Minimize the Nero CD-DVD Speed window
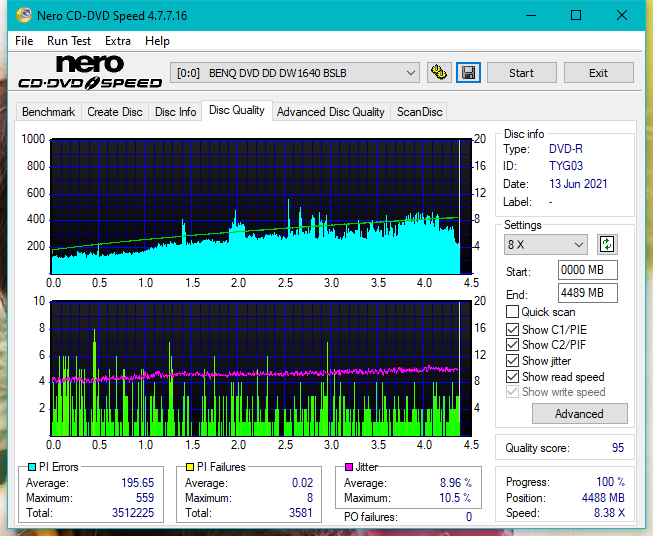 point(531,15)
